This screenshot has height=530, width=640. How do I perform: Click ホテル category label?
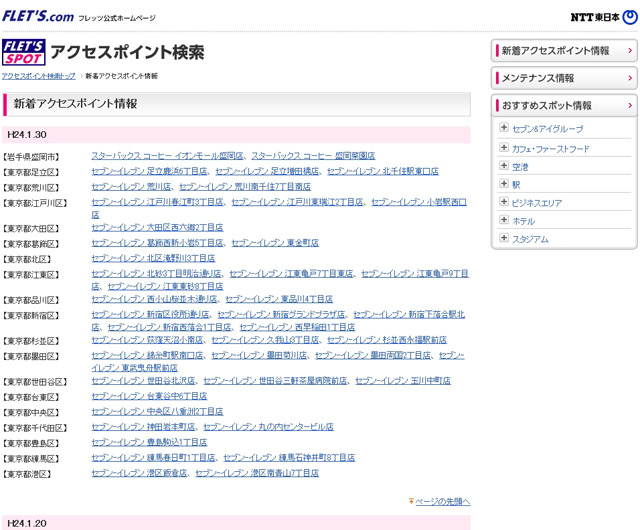pos(524,221)
